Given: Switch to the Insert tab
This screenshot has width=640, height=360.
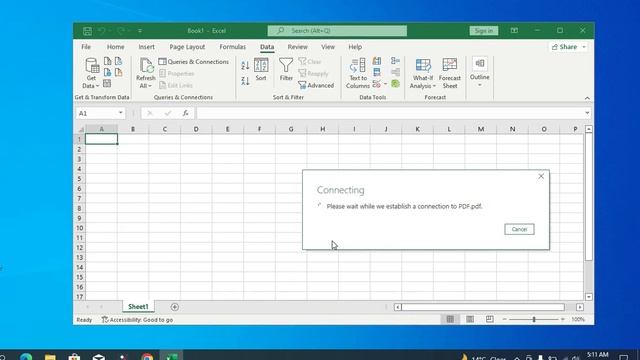Looking at the screenshot, I should [x=146, y=47].
